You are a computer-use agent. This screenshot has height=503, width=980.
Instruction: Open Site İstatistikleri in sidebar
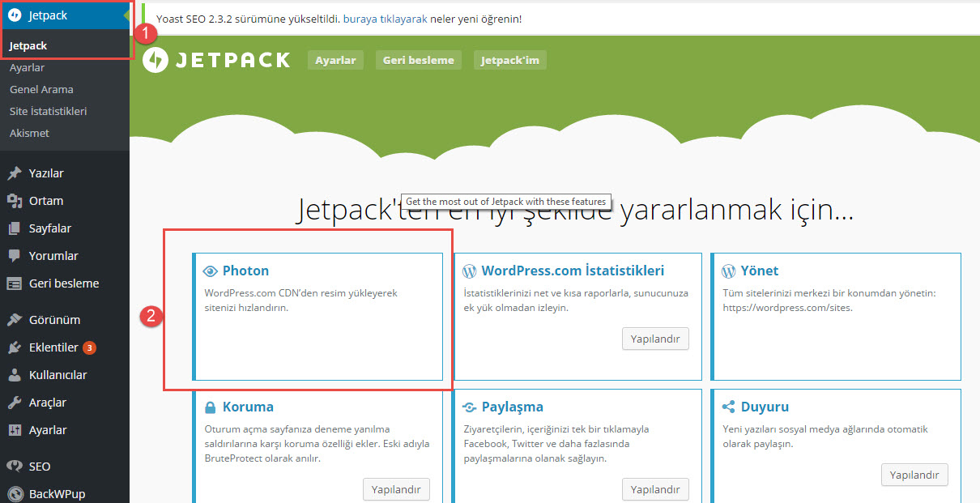(x=48, y=111)
